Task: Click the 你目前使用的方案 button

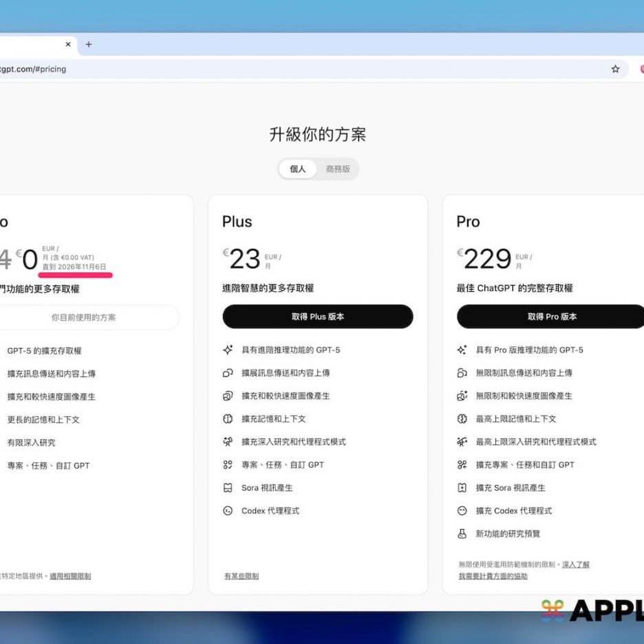Action: [x=84, y=317]
